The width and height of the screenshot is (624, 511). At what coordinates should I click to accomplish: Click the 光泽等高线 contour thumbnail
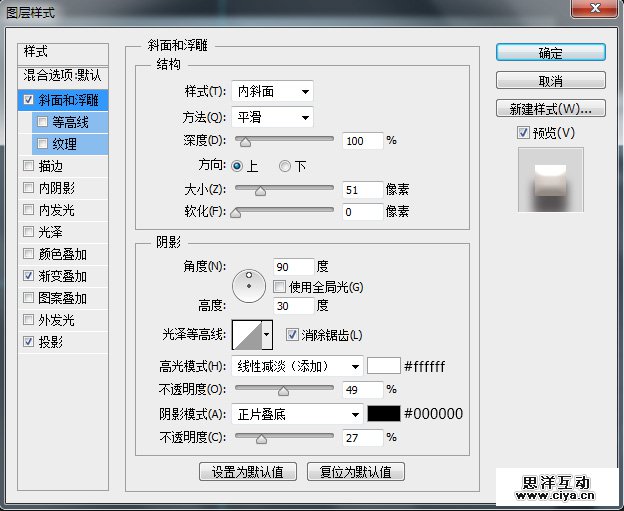click(247, 335)
